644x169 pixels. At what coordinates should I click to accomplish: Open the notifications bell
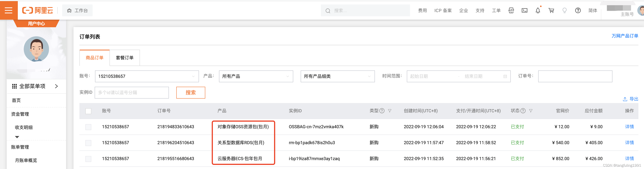pos(538,10)
